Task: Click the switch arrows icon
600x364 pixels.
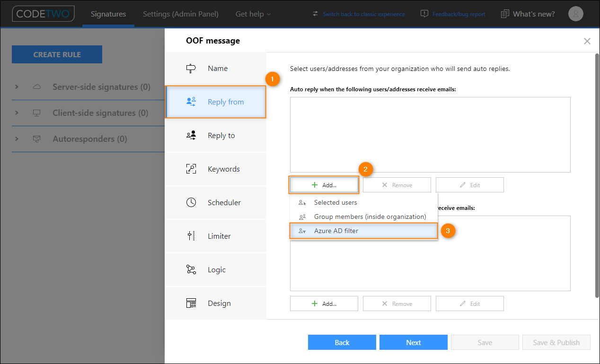Action: point(316,14)
